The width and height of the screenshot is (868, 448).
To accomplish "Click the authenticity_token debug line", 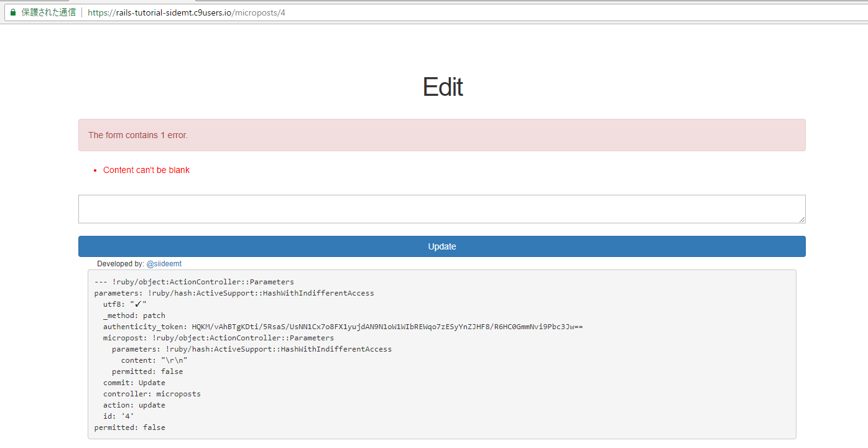I will coord(343,327).
